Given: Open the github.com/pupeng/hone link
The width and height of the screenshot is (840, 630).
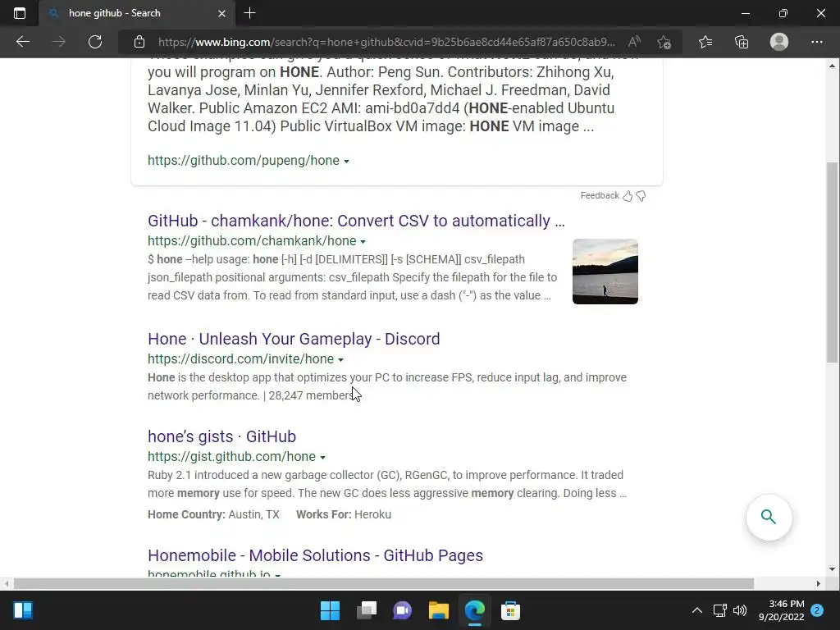Looking at the screenshot, I should pyautogui.click(x=243, y=160).
